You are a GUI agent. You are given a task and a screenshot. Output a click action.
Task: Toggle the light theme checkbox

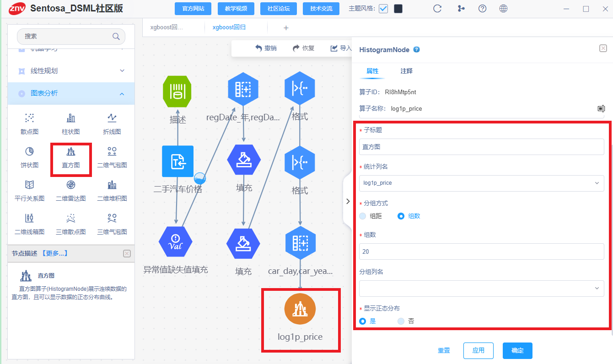tap(383, 9)
